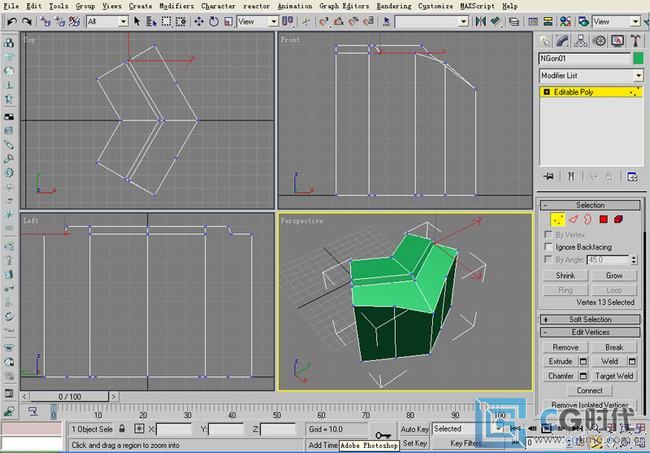Open the MAXScript menu
This screenshot has width=650, height=453.
(477, 6)
